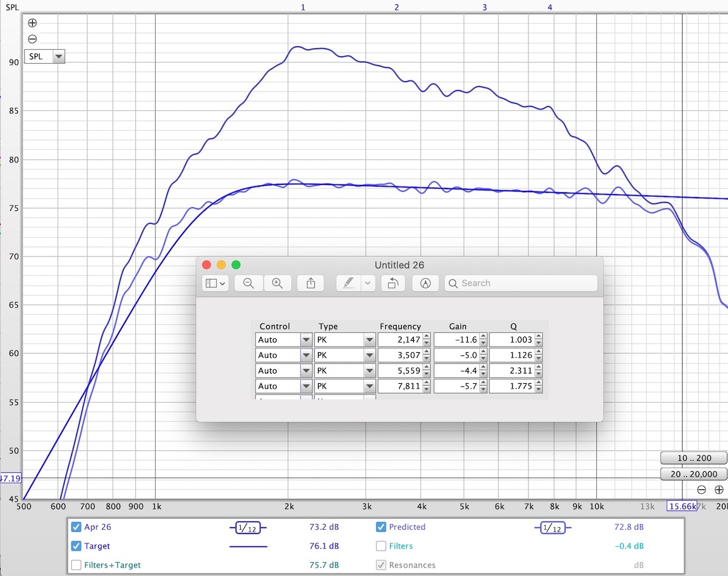Click the vertical zoom out icon below it

pos(32,39)
